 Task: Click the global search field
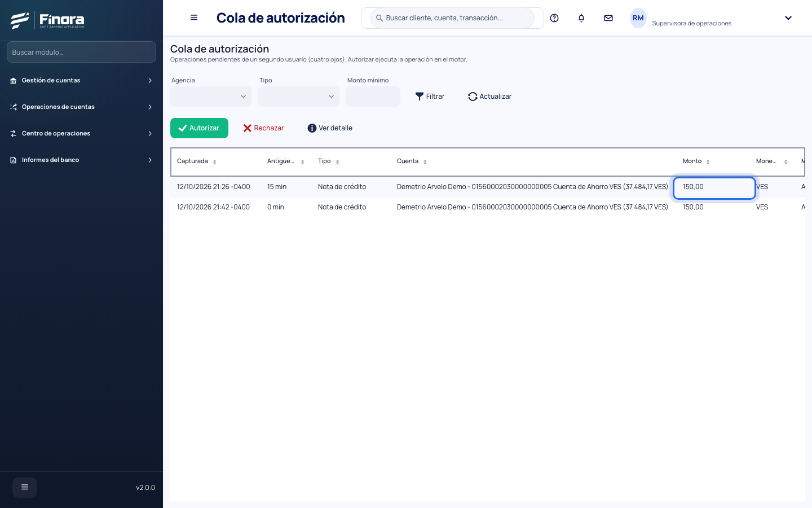point(452,18)
